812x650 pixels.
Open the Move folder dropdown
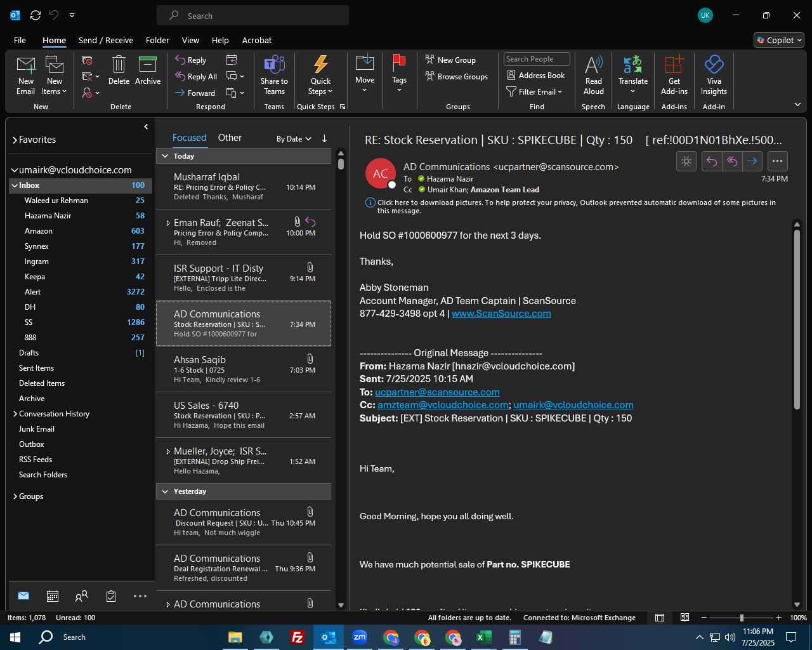click(x=365, y=75)
